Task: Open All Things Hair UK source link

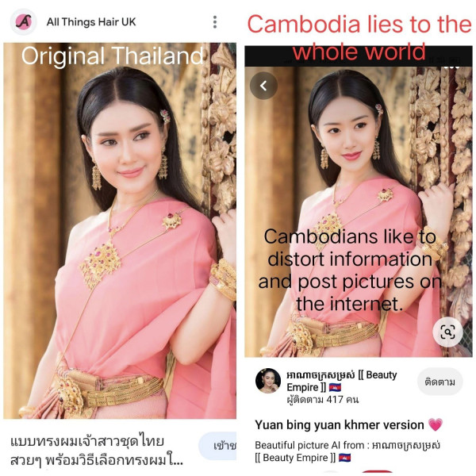Action: coord(91,22)
